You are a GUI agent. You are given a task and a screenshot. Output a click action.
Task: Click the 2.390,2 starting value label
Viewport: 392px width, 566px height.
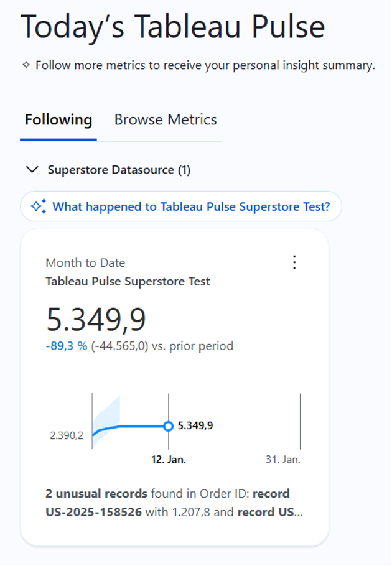click(x=67, y=435)
